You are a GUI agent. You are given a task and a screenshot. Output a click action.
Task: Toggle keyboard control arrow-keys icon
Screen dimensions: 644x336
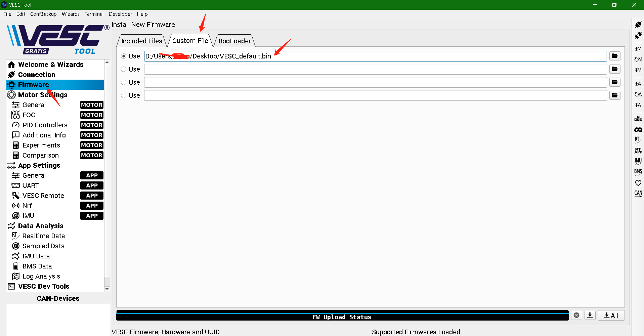click(638, 119)
